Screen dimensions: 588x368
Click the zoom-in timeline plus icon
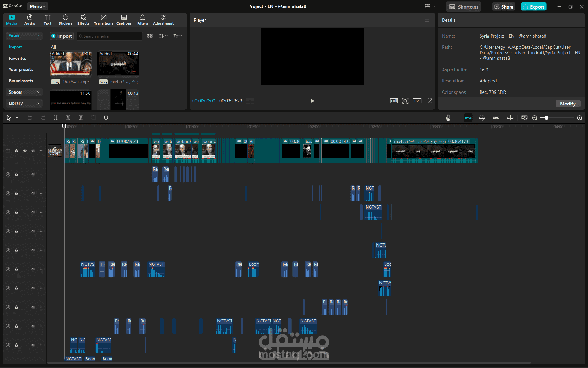click(x=579, y=118)
